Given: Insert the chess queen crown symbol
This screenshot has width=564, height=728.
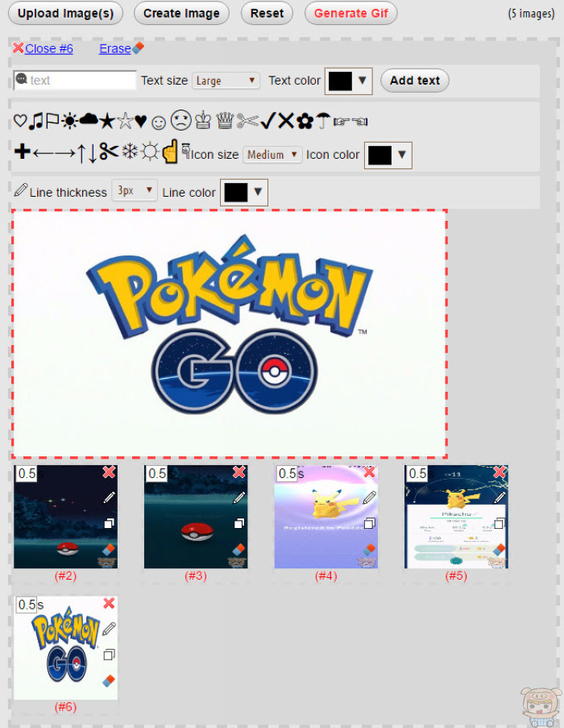Looking at the screenshot, I should pyautogui.click(x=225, y=121).
